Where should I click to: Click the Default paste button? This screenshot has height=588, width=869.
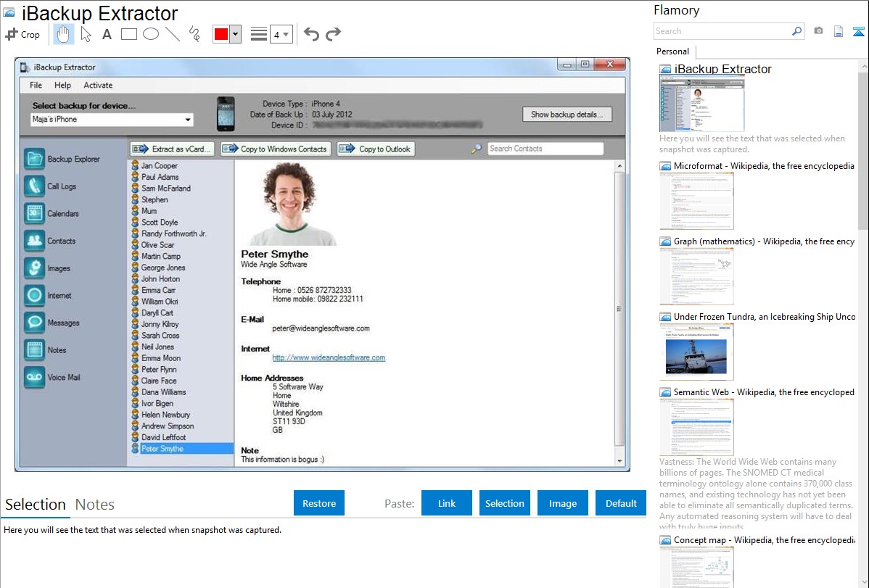[621, 503]
